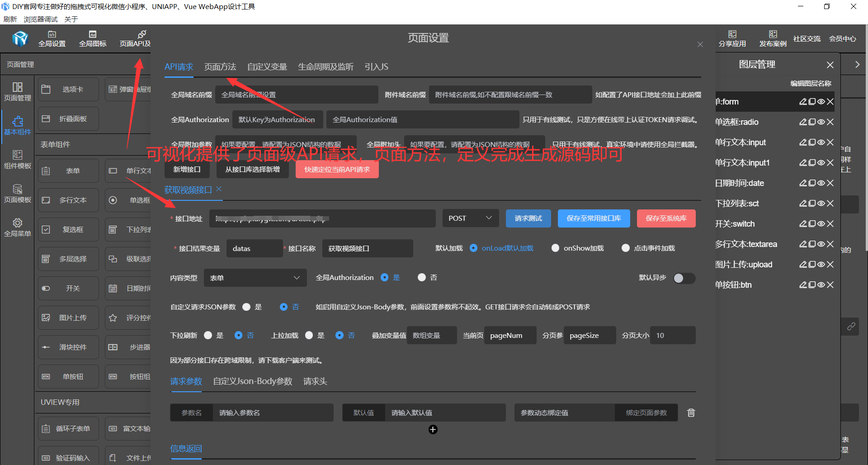The height and width of the screenshot is (465, 868).
Task: Select 点击事件加载 radio option
Action: [x=626, y=248]
